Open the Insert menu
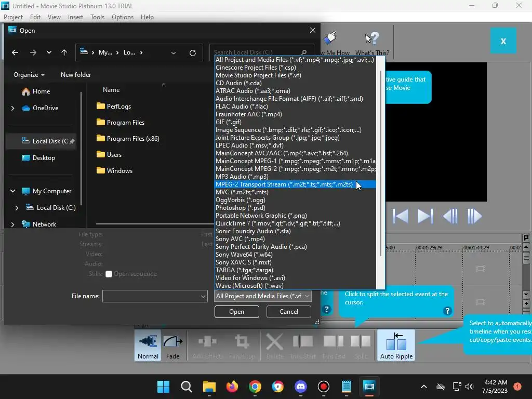 pos(75,17)
